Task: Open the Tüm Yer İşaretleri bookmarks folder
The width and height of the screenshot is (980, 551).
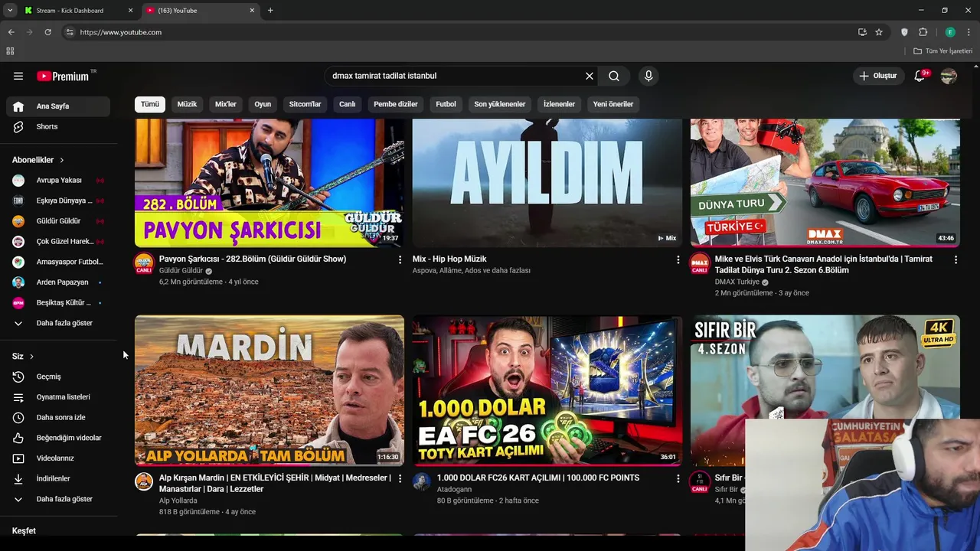Action: [943, 51]
